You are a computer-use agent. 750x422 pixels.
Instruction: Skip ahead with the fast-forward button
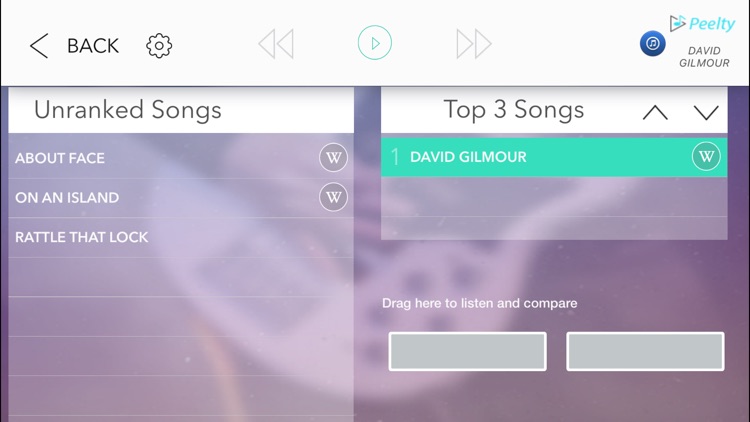(x=474, y=44)
